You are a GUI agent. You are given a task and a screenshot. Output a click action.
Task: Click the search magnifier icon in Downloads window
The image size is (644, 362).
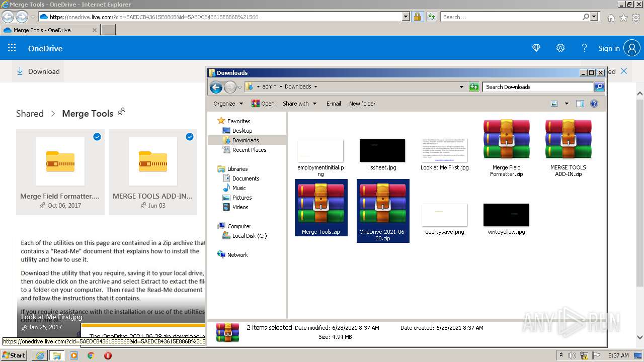599,87
